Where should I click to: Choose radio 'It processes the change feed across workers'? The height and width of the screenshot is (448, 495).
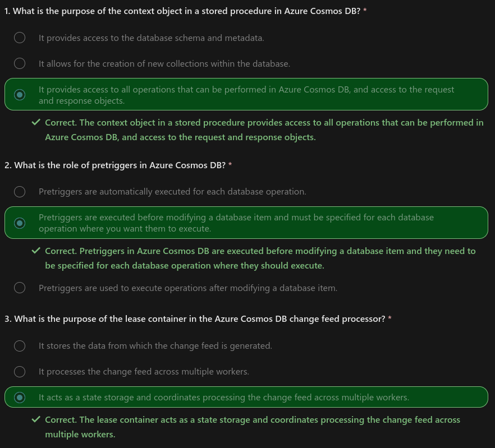coord(20,372)
